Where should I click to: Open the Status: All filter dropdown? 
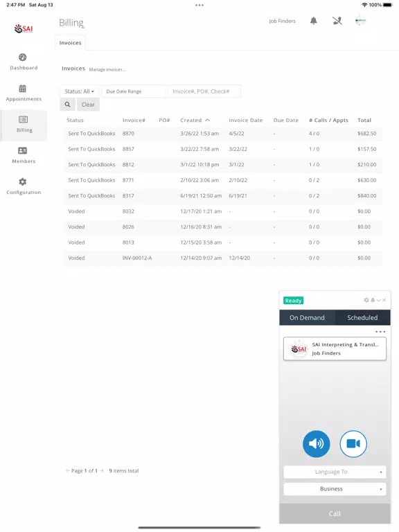pos(80,91)
